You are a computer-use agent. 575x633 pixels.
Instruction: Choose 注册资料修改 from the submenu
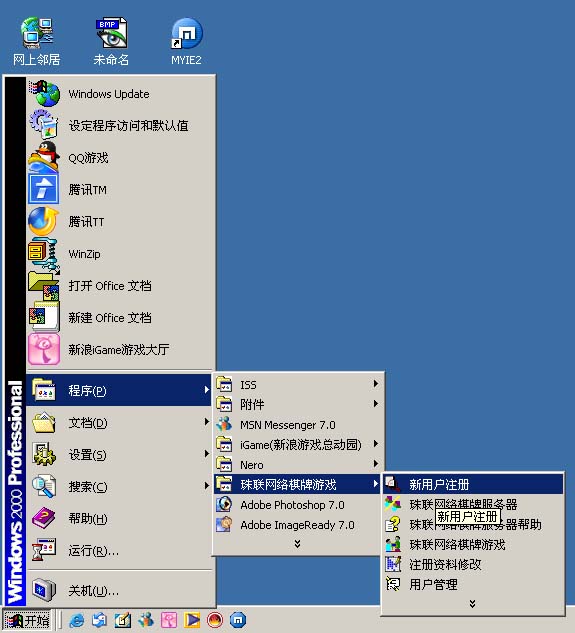[x=473, y=564]
